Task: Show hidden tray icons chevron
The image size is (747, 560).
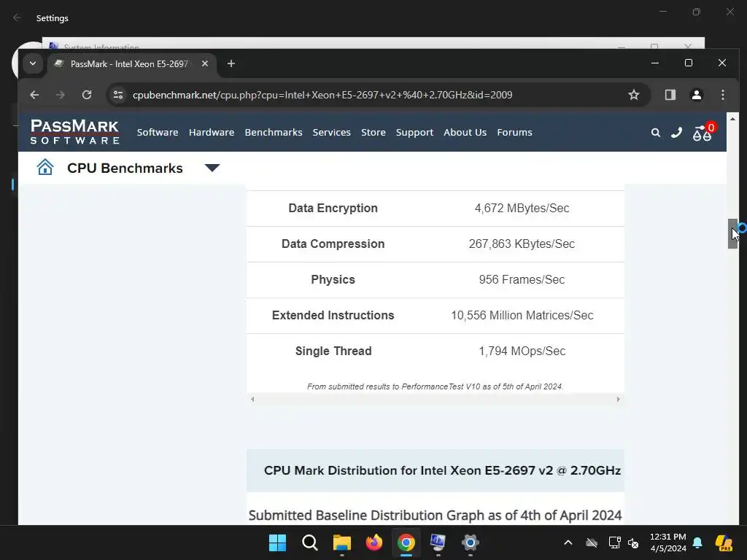Action: tap(568, 542)
